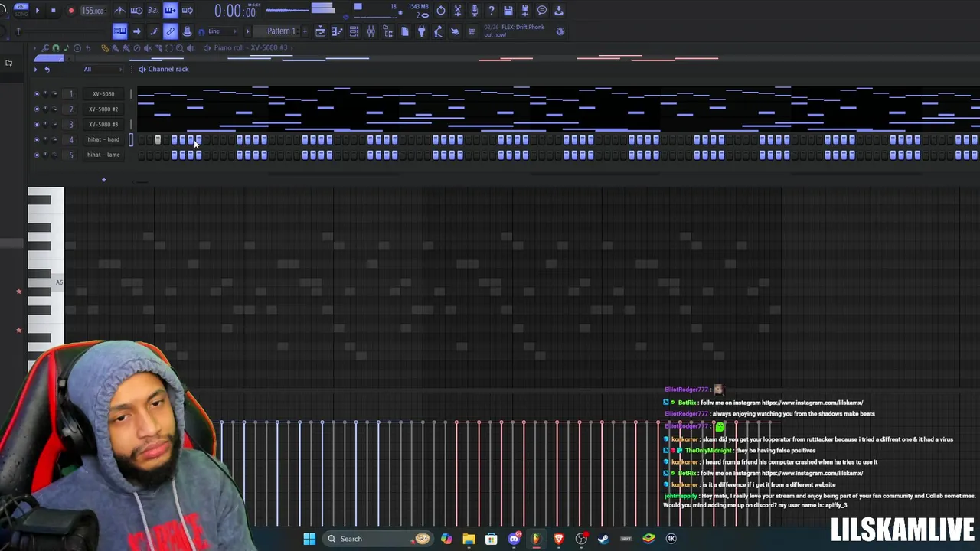Mute the XV-5080 channel
The width and height of the screenshot is (980, 551).
pos(36,93)
